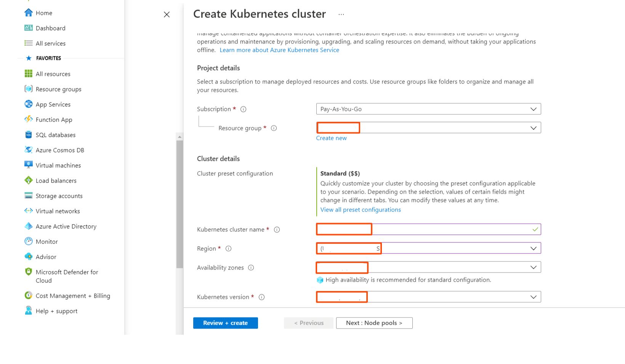
Task: Show Availability zones info tooltip
Action: coord(251,268)
